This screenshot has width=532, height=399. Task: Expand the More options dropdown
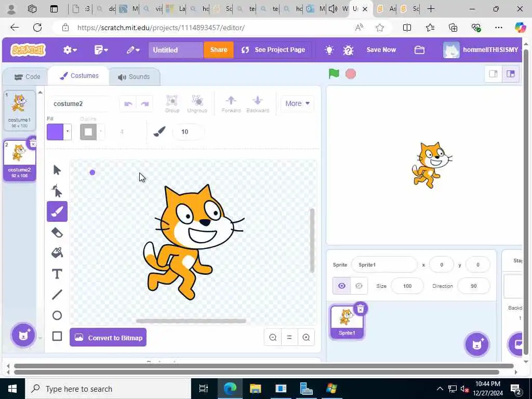point(298,103)
